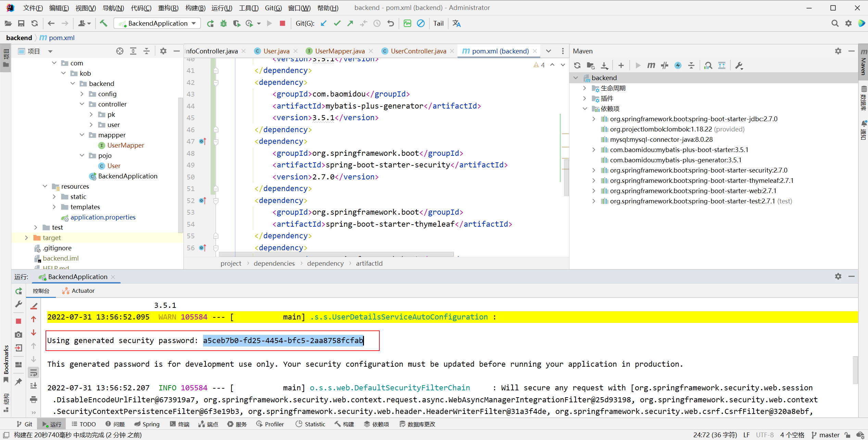Viewport: 868px width, 440px height.
Task: Stop the running app with red square
Action: [x=282, y=23]
